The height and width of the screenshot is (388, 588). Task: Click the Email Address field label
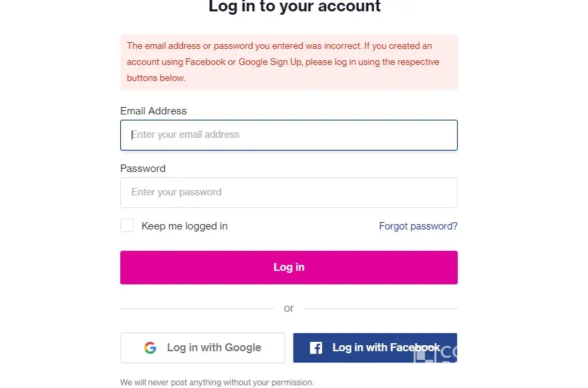(x=154, y=111)
